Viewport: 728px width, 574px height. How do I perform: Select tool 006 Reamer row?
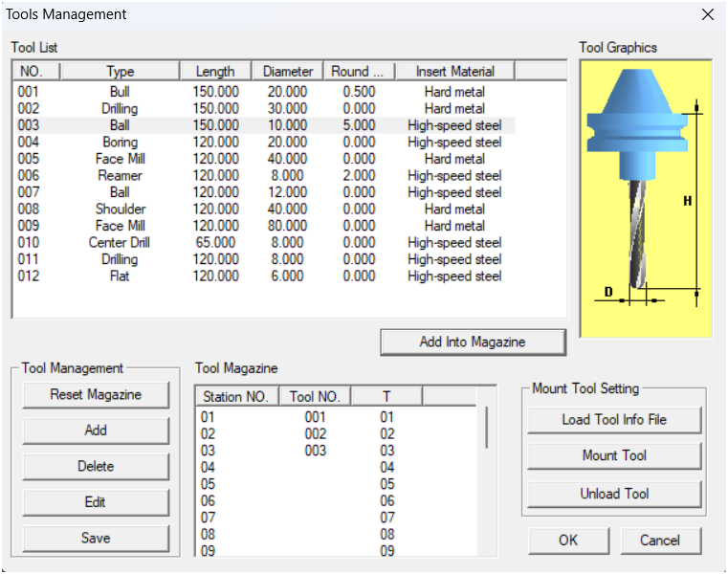point(265,175)
